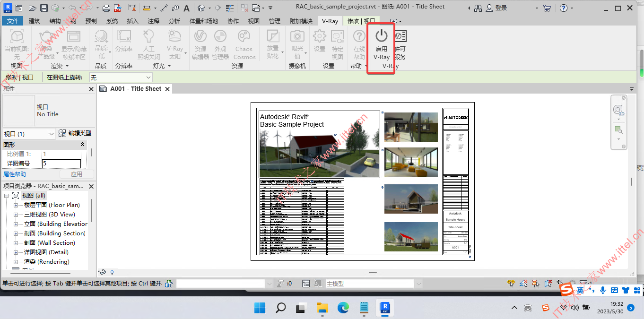
Task: Expand the Floor Plan tree node
Action: pos(16,205)
